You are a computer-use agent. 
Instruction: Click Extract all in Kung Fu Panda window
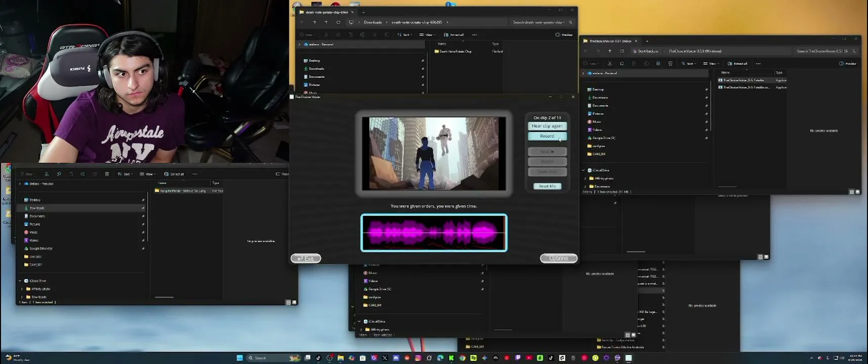(x=175, y=174)
